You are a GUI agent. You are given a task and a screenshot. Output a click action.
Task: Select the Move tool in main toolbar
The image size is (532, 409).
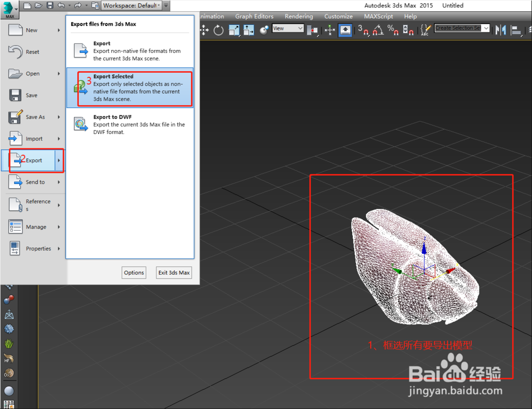tap(204, 30)
